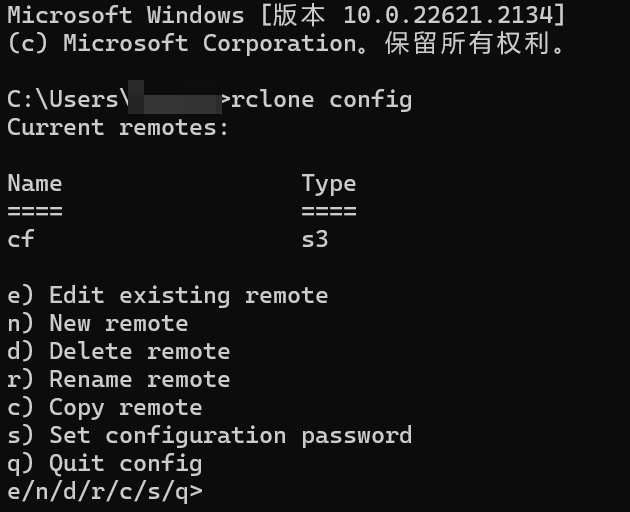The image size is (630, 512).
Task: Click the "Microsoft Windows" banner text
Action: click(x=125, y=15)
